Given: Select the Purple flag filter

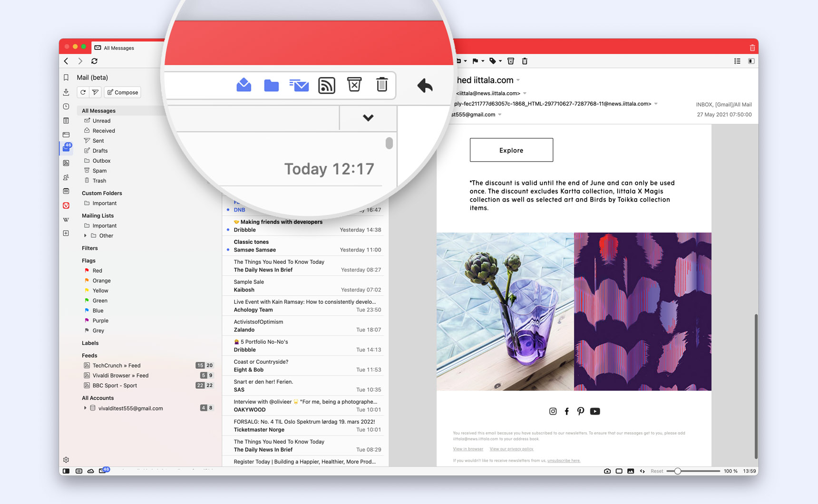Looking at the screenshot, I should click(100, 320).
